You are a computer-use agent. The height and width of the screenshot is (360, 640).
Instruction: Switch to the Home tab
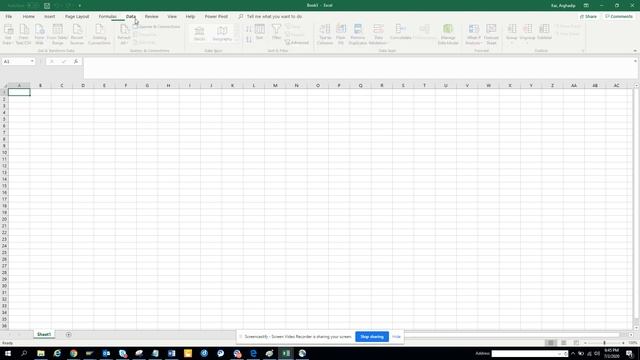pyautogui.click(x=29, y=16)
